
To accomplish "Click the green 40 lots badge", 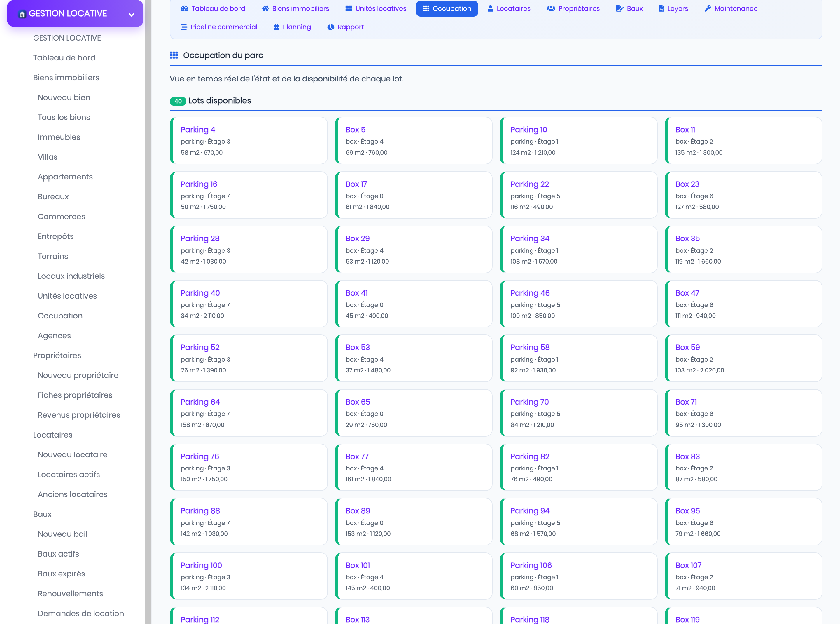I will pos(178,101).
